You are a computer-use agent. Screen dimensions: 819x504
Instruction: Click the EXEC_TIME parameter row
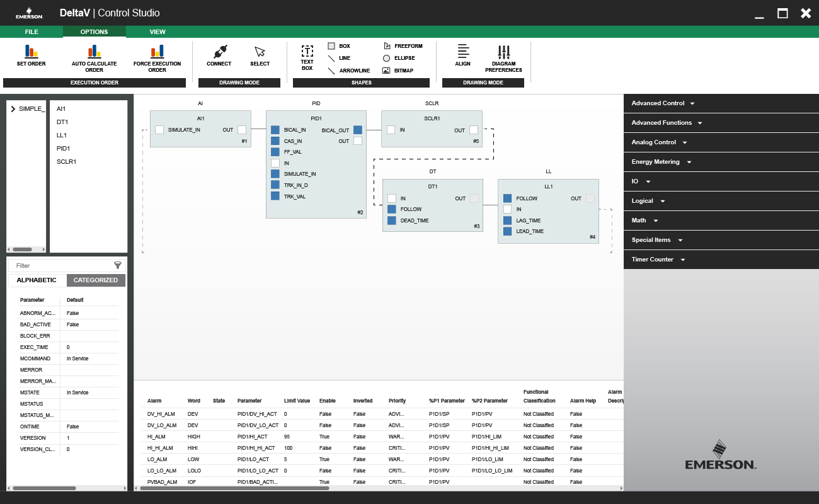68,347
